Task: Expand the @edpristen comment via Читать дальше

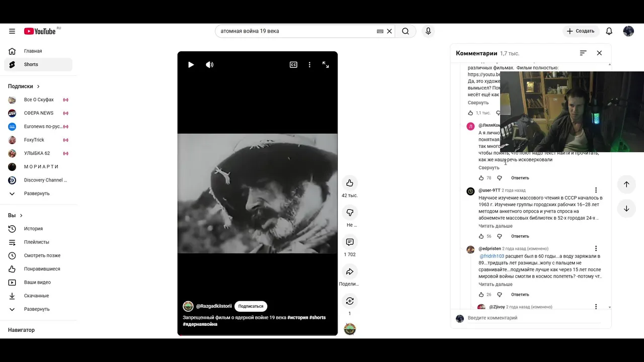Action: (496, 285)
